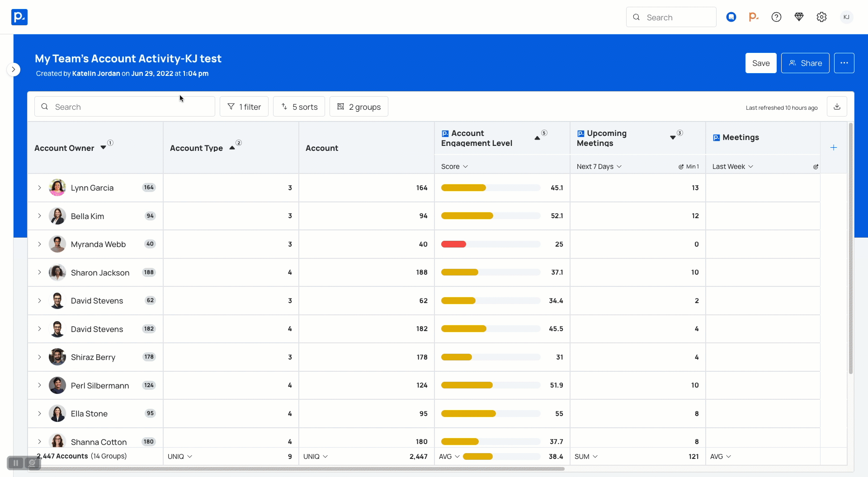The width and height of the screenshot is (868, 477).
Task: Toggle Account Type ascending sort arrow
Action: [232, 148]
